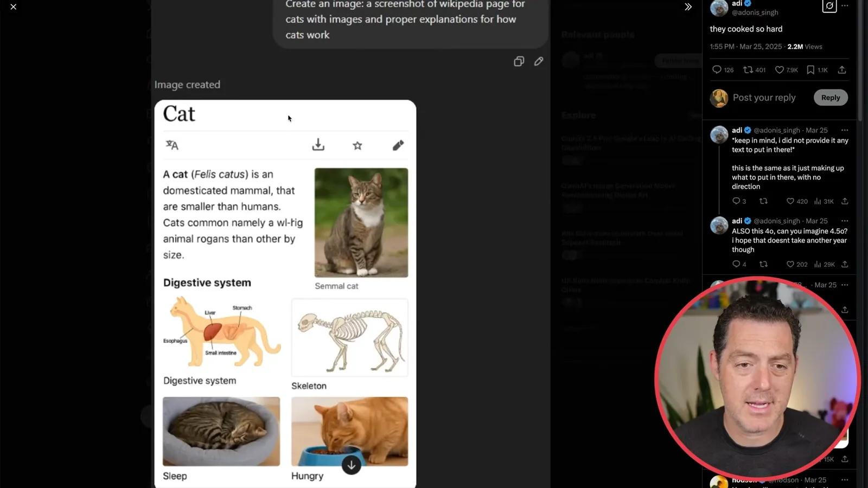The width and height of the screenshot is (868, 488).
Task: Like the post with 7.9K likes
Action: [x=786, y=70]
